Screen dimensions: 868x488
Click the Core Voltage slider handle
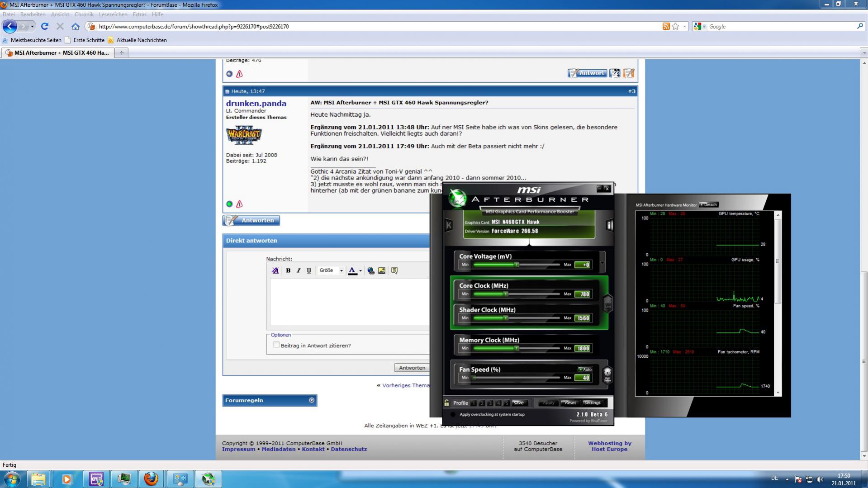(x=517, y=265)
